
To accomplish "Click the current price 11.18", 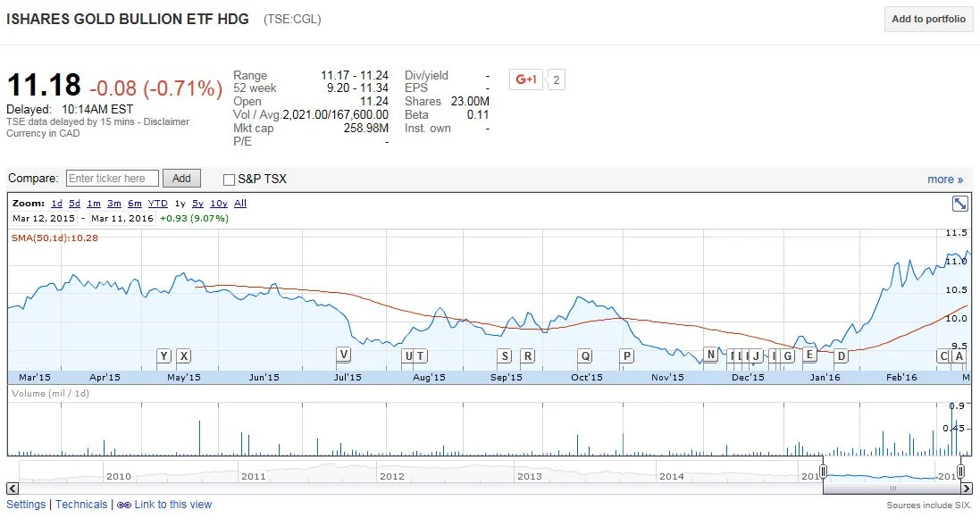I will coord(44,85).
